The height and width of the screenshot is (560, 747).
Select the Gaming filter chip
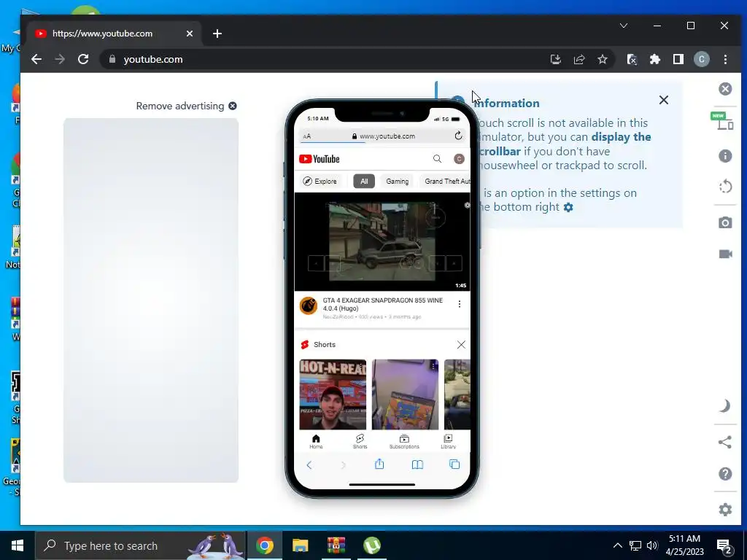[398, 182]
